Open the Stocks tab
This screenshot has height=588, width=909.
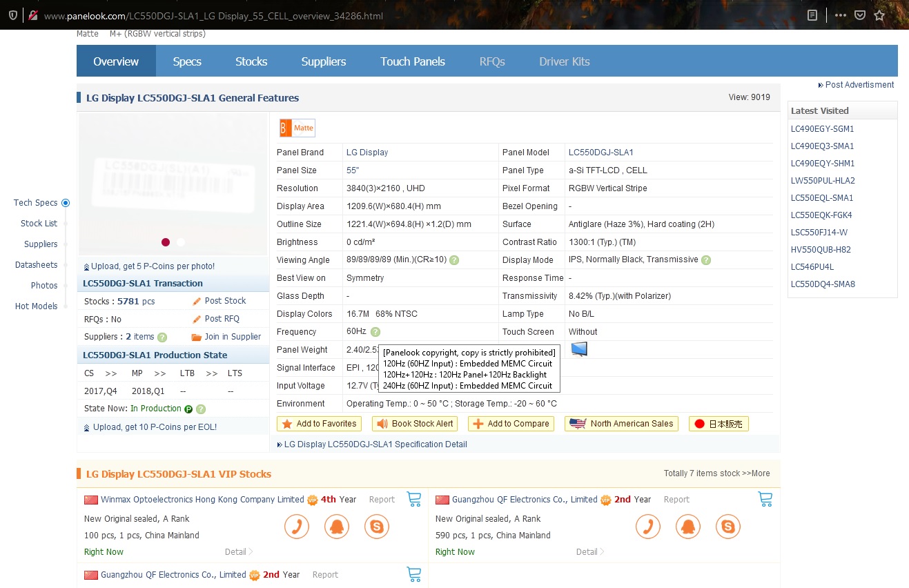tap(251, 61)
